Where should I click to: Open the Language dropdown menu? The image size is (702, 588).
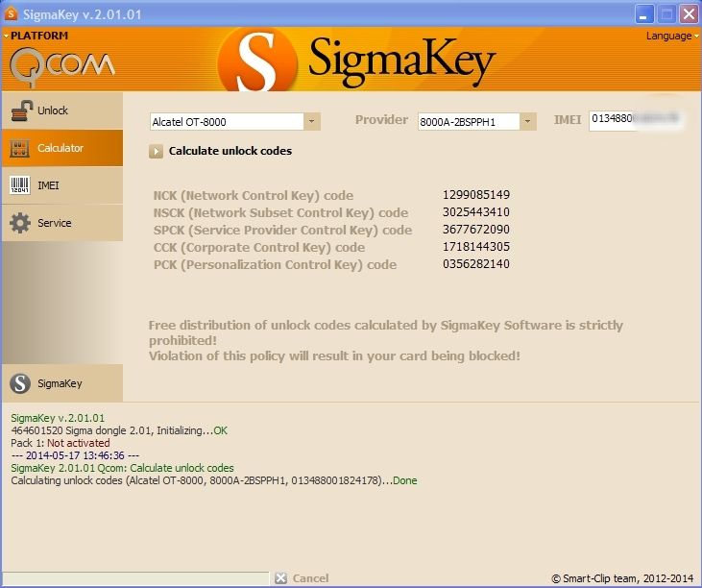pyautogui.click(x=671, y=37)
